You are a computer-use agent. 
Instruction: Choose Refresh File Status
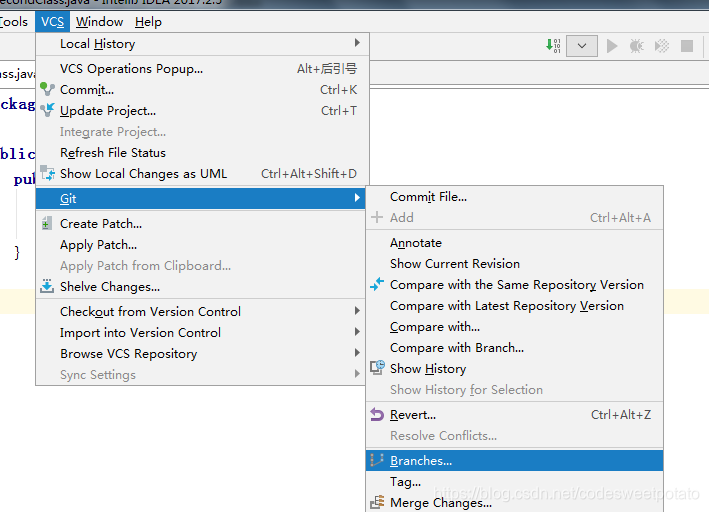point(202,153)
